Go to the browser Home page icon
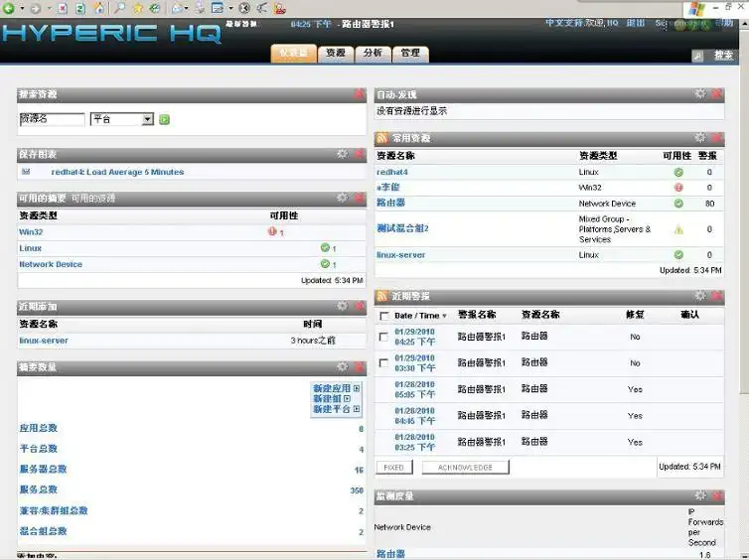 pyautogui.click(x=98, y=8)
